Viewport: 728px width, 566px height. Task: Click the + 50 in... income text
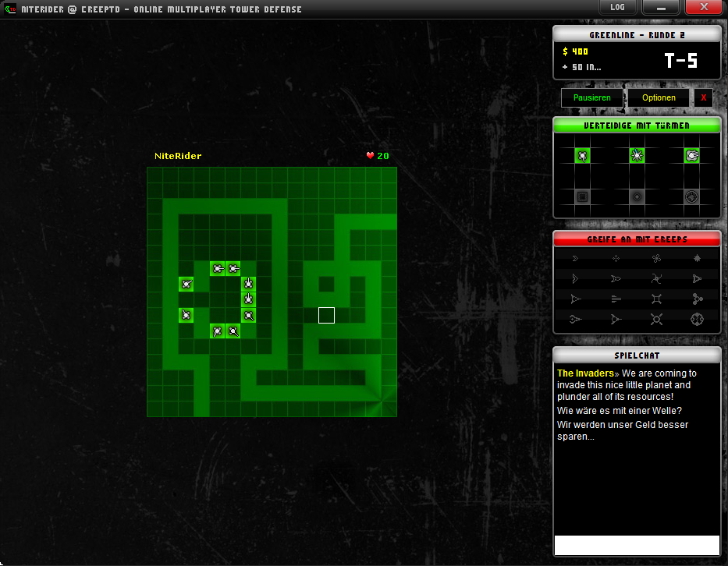click(x=581, y=67)
